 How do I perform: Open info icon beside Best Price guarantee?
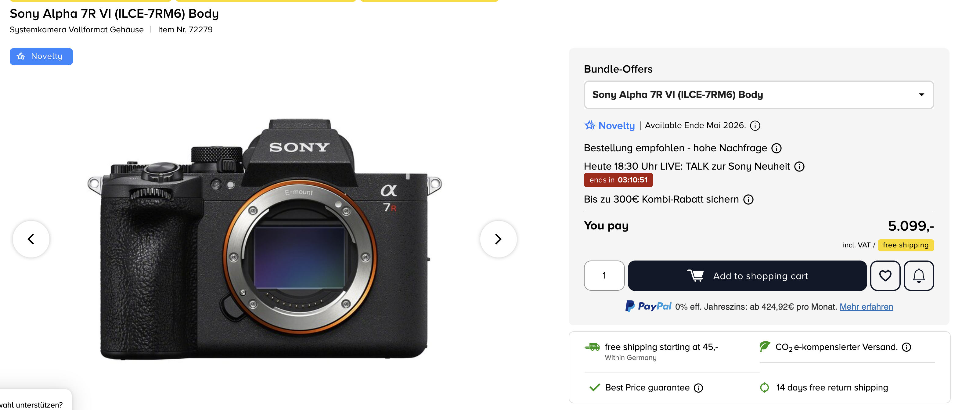point(698,387)
